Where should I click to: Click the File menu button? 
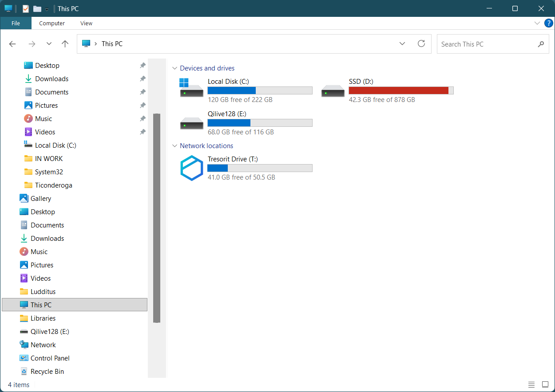pyautogui.click(x=16, y=23)
